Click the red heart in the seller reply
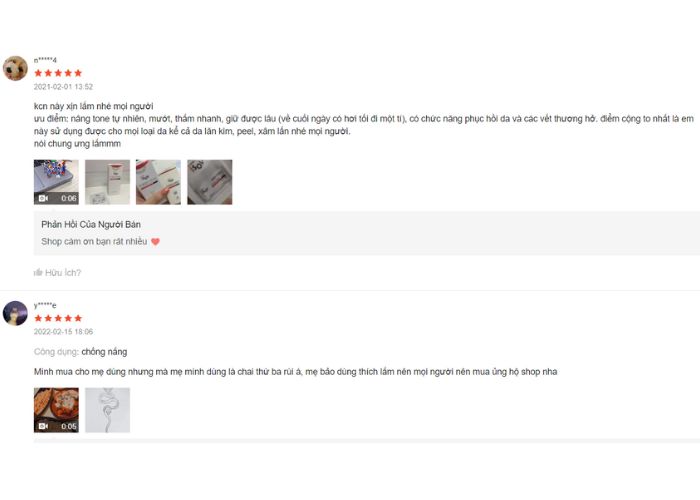 pos(155,242)
